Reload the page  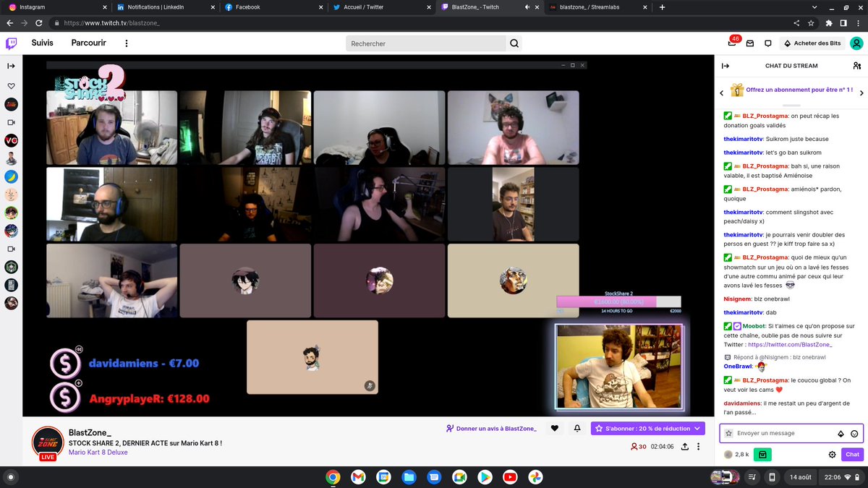click(x=41, y=23)
